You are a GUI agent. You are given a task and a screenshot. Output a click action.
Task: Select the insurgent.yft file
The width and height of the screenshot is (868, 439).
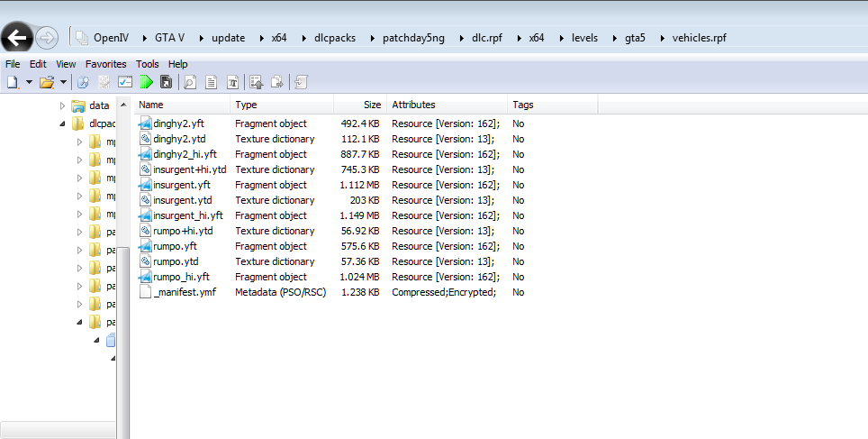[182, 185]
